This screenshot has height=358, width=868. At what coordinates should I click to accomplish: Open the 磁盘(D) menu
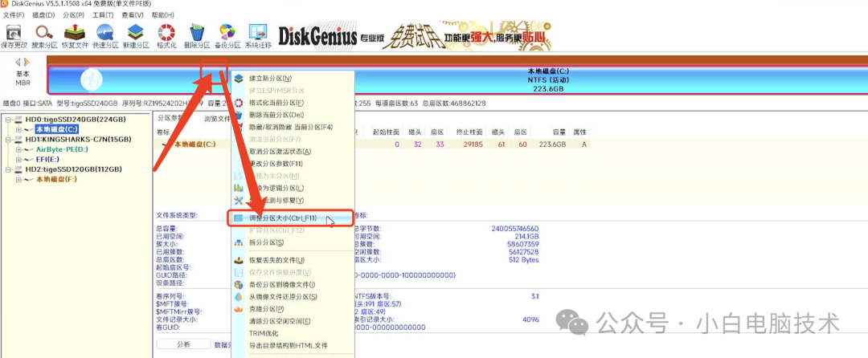[43, 14]
